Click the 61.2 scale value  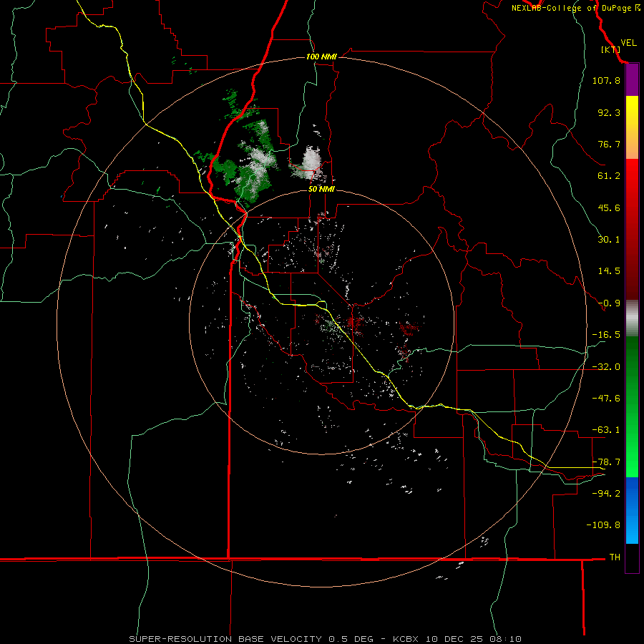609,176
